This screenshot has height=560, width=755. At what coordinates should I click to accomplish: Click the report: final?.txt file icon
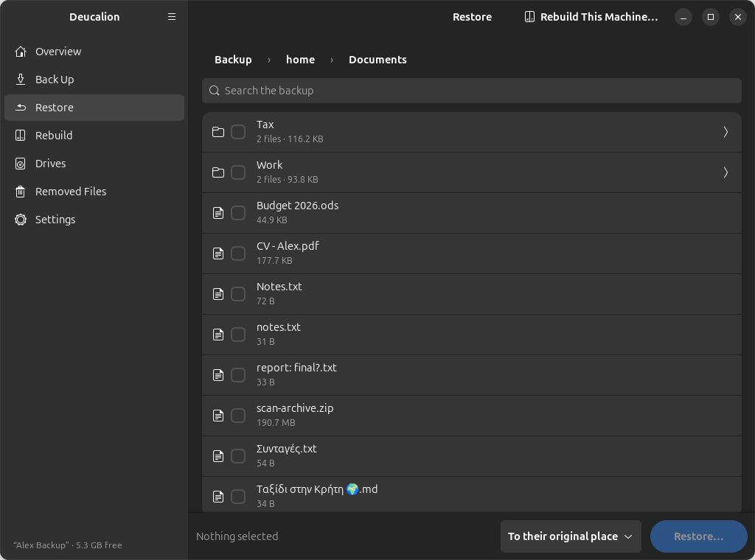[218, 375]
